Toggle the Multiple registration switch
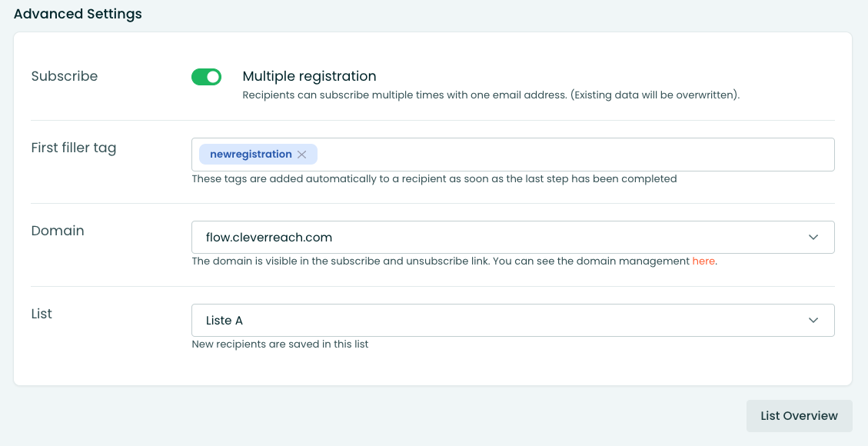Viewport: 868px width, 446px height. (206, 77)
